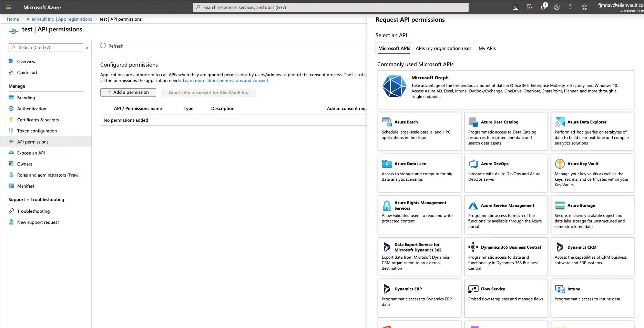Screen dimensions: 644x328
Task: Select Data Export Service for Dynamics 365 card
Action: [419, 257]
